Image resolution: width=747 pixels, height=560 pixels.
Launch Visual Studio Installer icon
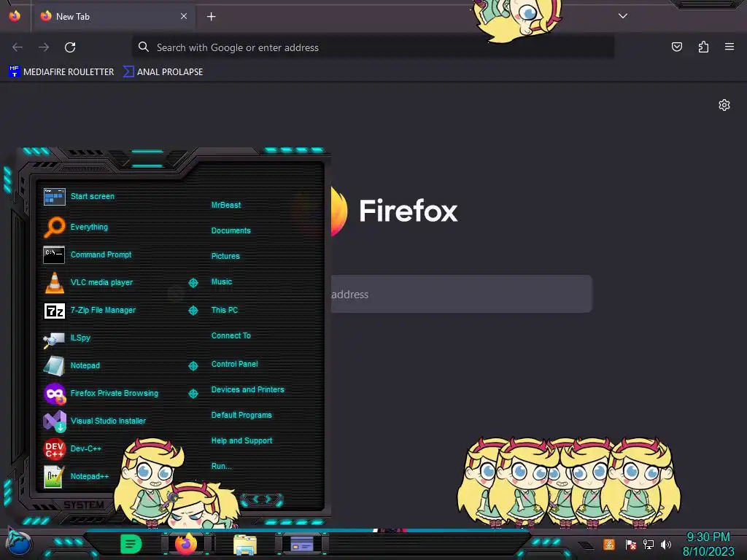tap(55, 421)
